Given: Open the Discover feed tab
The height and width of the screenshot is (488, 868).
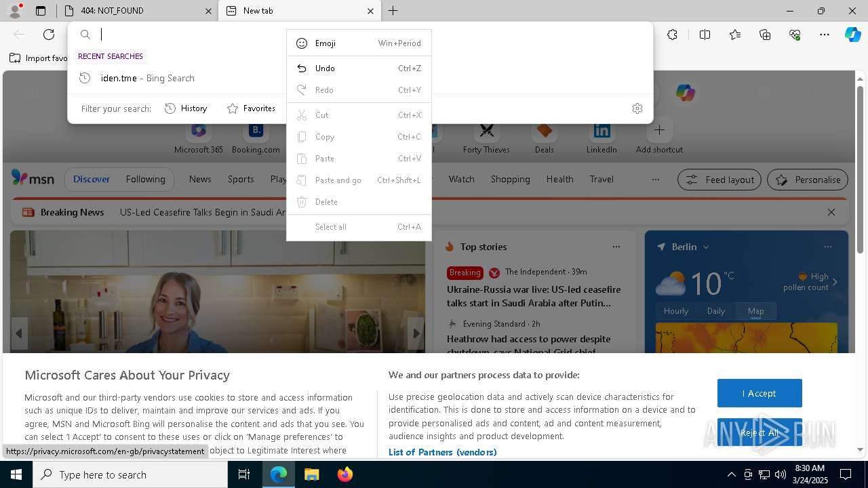Looking at the screenshot, I should click(92, 179).
